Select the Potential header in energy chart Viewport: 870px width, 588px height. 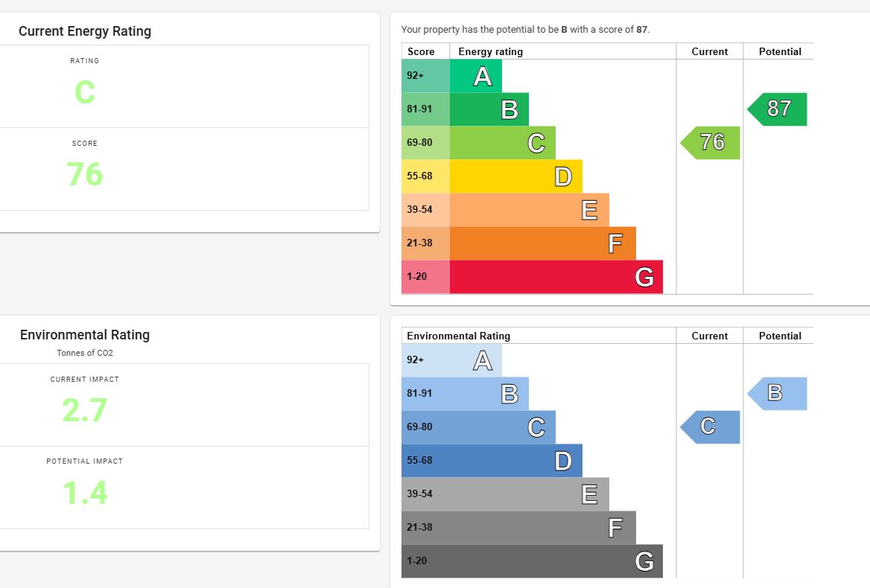tap(780, 51)
